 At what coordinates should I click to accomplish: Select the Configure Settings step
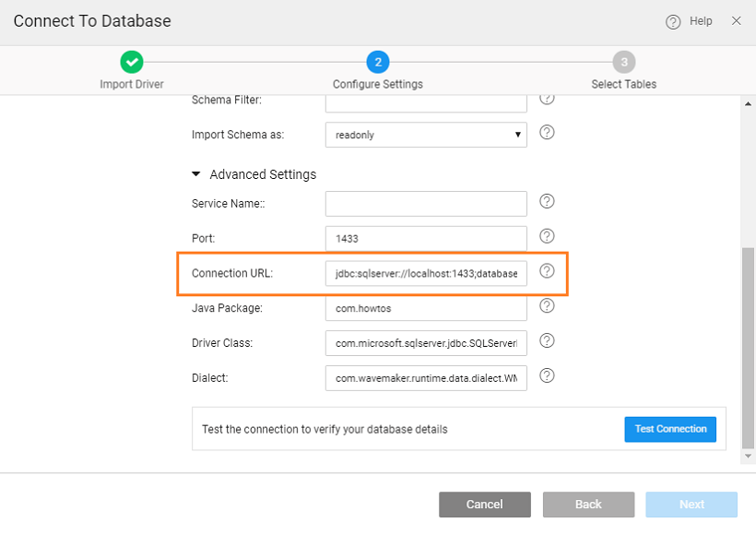pos(377,63)
